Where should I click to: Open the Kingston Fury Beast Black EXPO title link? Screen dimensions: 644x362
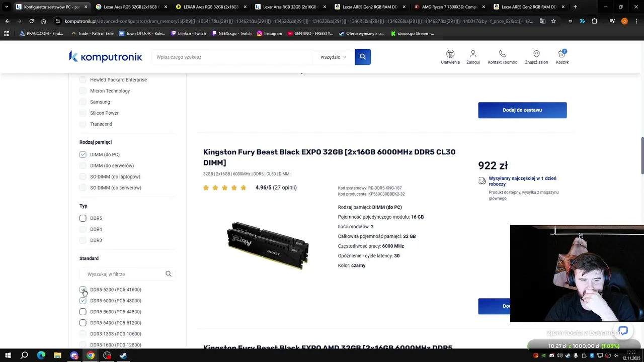point(329,157)
